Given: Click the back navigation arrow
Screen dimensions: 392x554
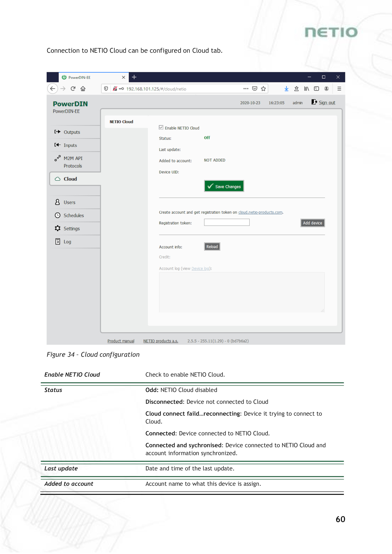Looking at the screenshot, I should [53, 89].
